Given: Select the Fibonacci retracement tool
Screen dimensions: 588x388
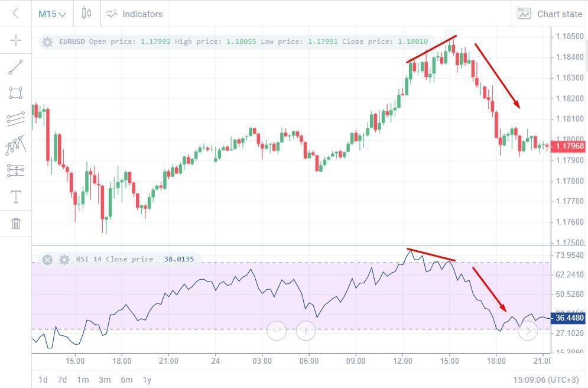Looking at the screenshot, I should 16,171.
